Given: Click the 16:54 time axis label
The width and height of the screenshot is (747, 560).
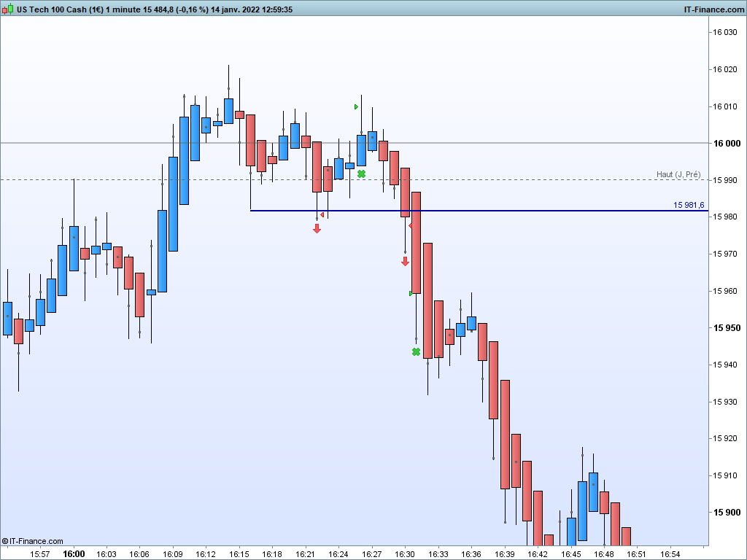Looking at the screenshot, I should (670, 554).
